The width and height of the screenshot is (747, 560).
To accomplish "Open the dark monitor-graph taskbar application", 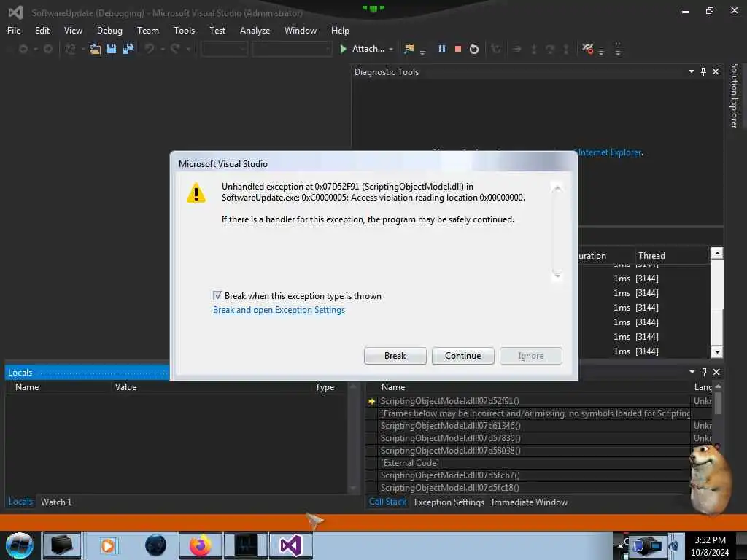I will (246, 545).
